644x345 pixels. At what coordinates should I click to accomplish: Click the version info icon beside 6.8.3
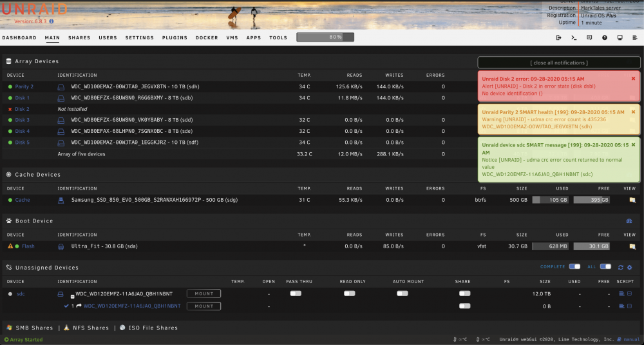click(x=52, y=21)
